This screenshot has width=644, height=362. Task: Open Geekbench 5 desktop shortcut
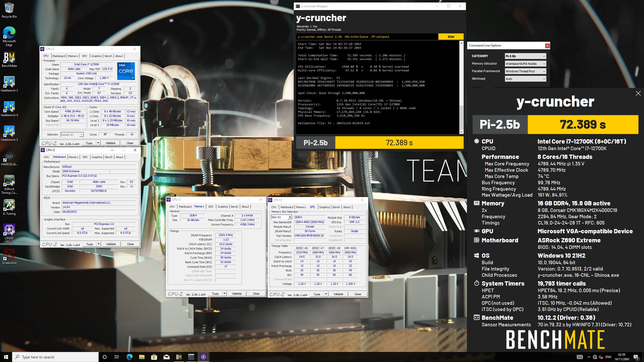click(x=9, y=133)
